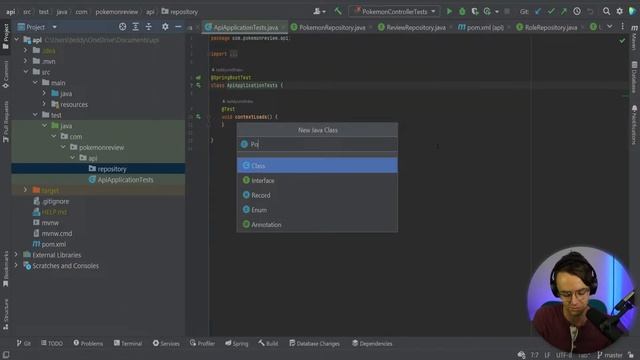This screenshot has width=640, height=360.
Task: Hide the Project panel with minus icon
Action: coord(178,27)
